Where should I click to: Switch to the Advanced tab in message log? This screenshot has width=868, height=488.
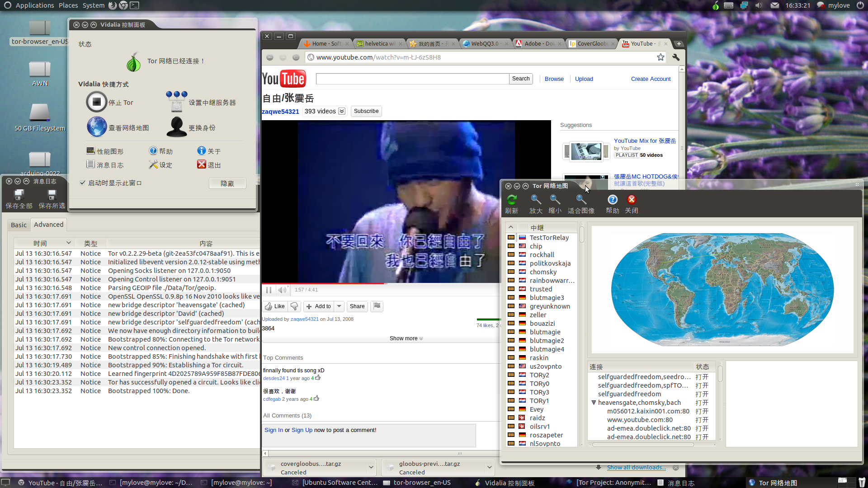click(48, 225)
